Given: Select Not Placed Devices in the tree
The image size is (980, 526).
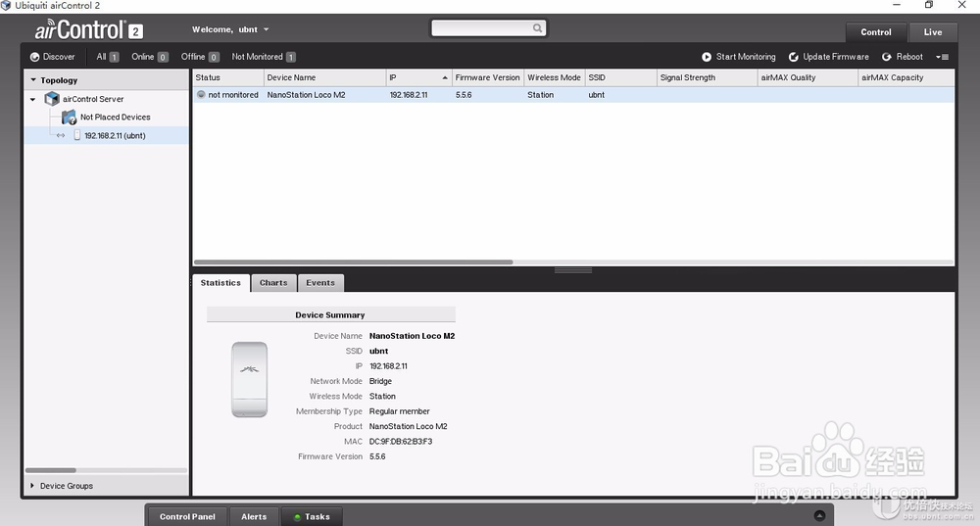Looking at the screenshot, I should (x=115, y=117).
